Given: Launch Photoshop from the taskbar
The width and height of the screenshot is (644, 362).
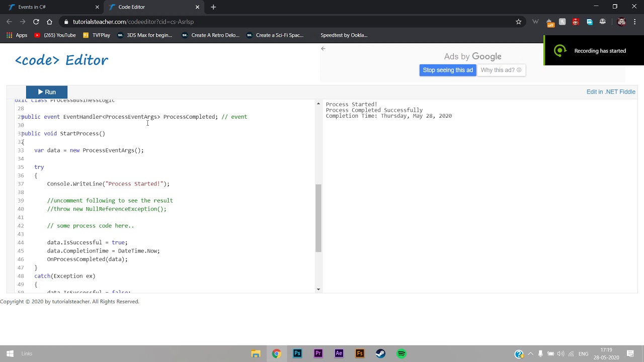Looking at the screenshot, I should 297,353.
